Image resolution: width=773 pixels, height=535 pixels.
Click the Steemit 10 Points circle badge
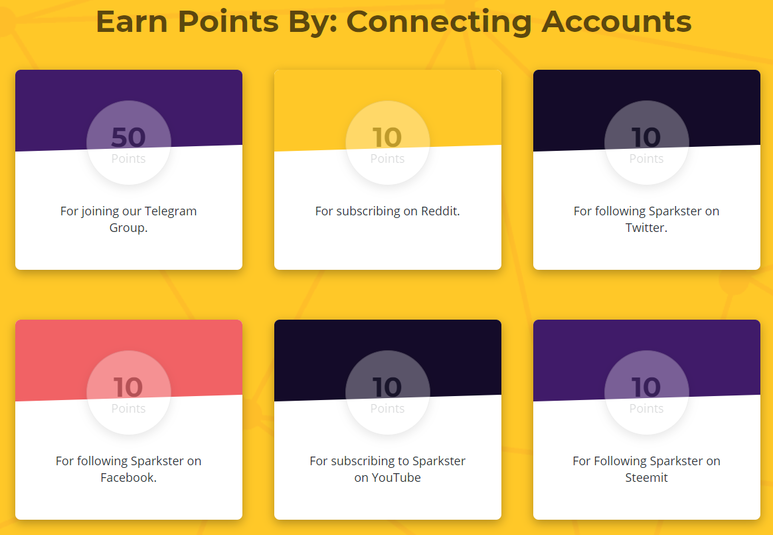click(646, 392)
